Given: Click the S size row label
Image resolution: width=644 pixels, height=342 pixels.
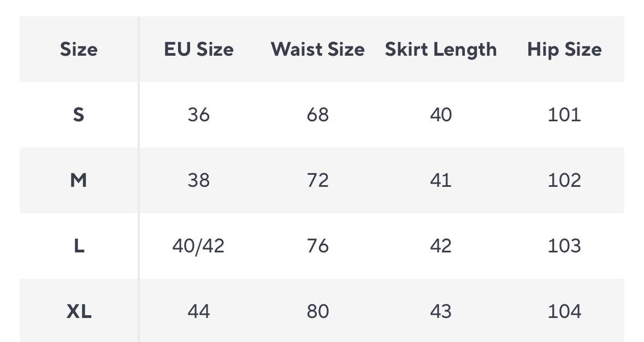Looking at the screenshot, I should [x=79, y=115].
